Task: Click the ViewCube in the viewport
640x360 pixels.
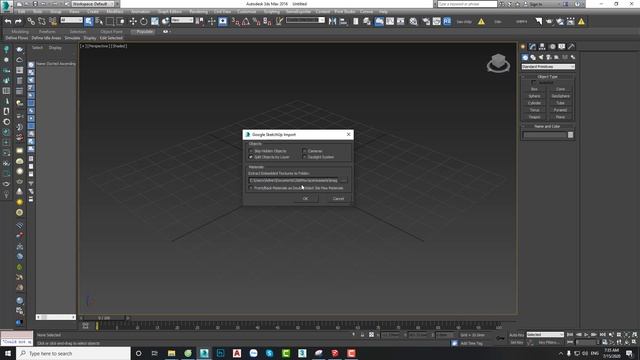Action: (x=498, y=63)
